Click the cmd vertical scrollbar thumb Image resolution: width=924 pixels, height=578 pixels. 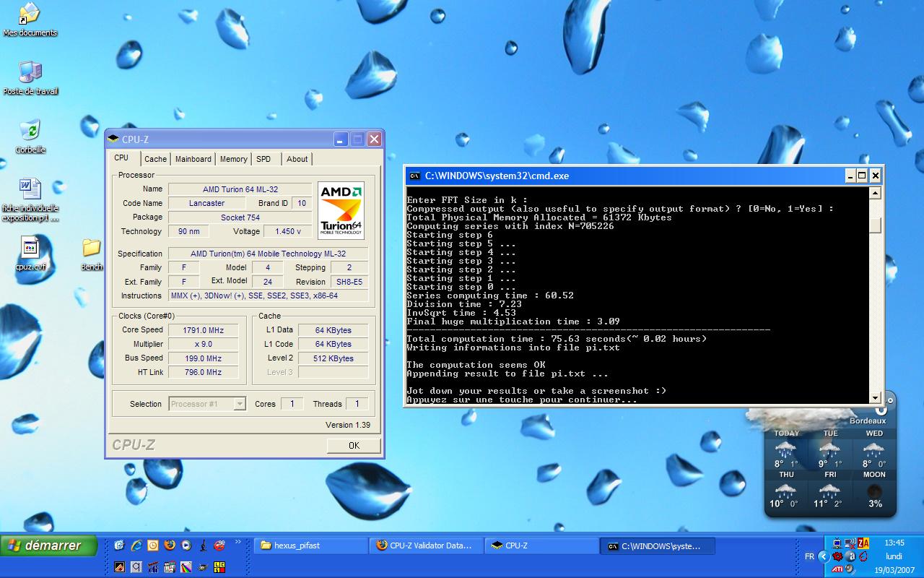[875, 225]
